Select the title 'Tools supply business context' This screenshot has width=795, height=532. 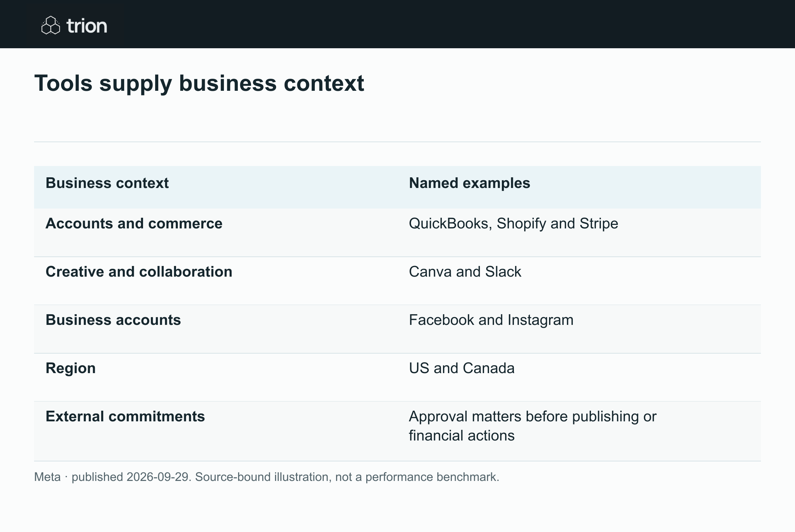tap(199, 83)
